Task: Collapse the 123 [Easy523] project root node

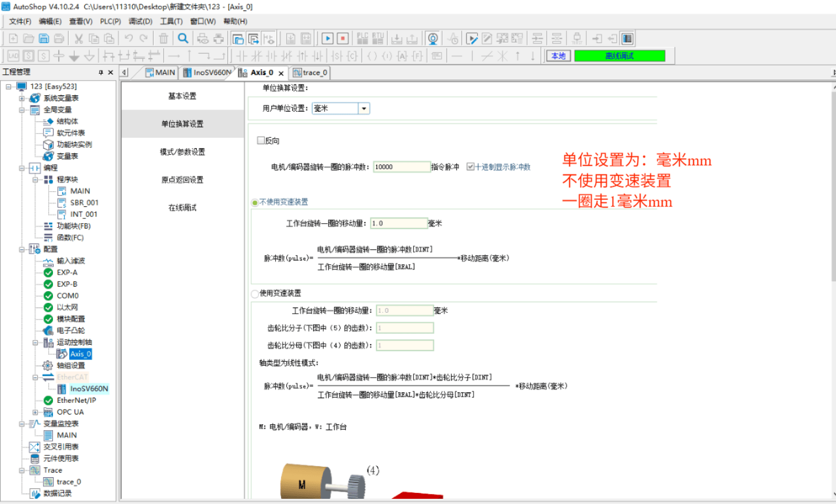Action: coord(9,87)
